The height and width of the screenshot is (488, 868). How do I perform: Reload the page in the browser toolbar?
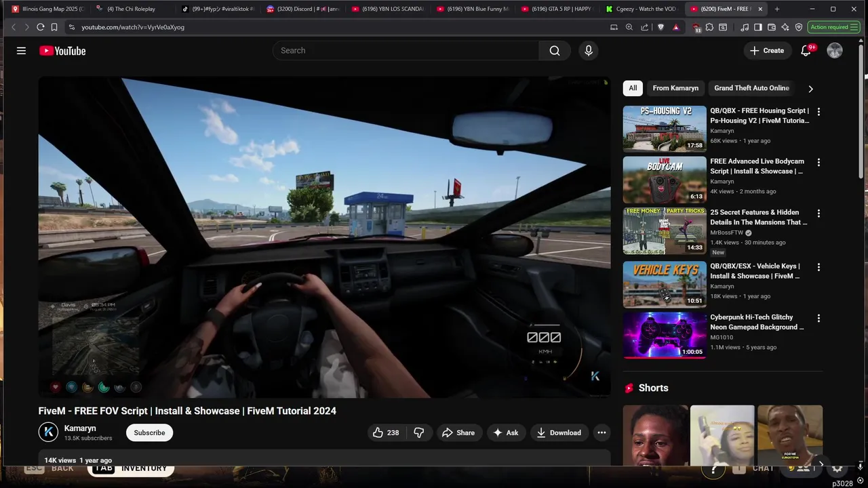pos(40,27)
